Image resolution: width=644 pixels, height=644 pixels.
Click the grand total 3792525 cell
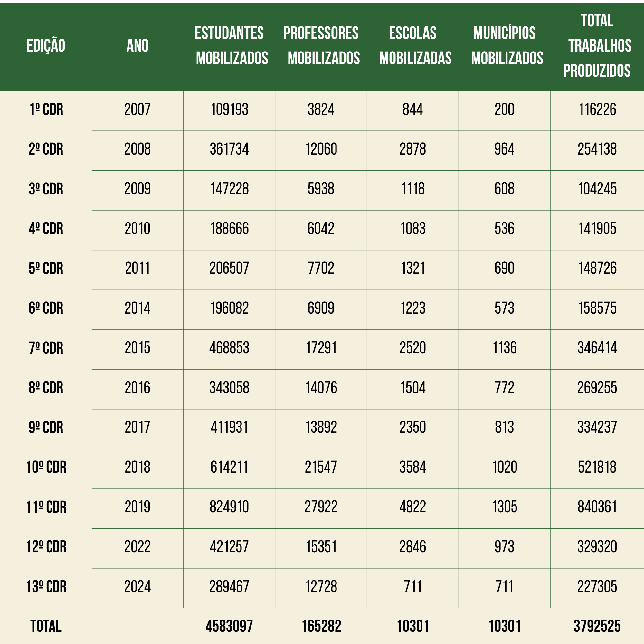(597, 626)
